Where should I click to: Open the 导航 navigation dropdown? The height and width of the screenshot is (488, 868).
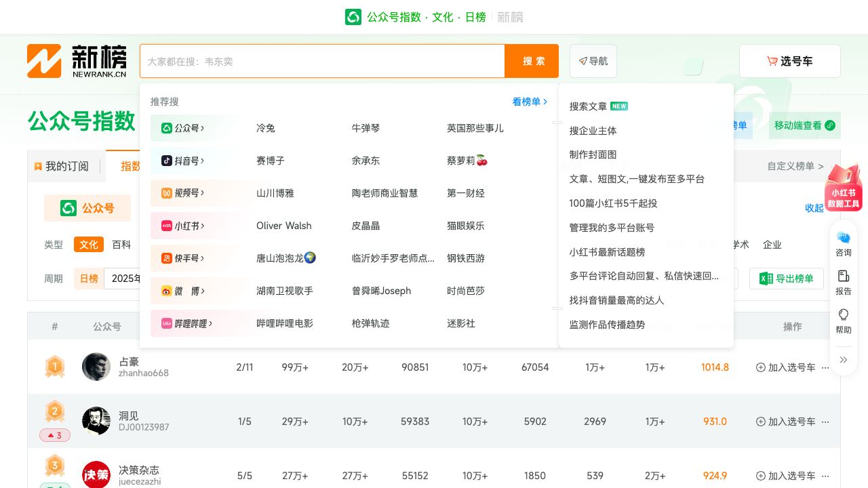[593, 61]
